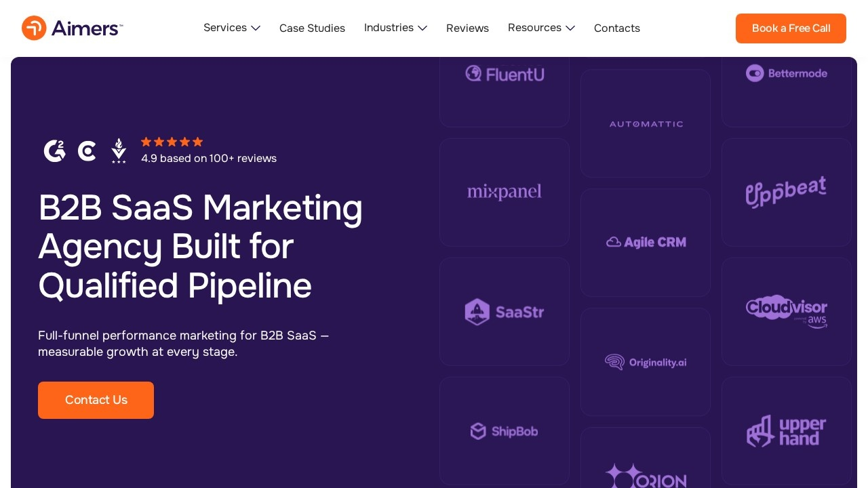Click the orange Contact Us button
This screenshot has width=868, height=488.
[96, 400]
